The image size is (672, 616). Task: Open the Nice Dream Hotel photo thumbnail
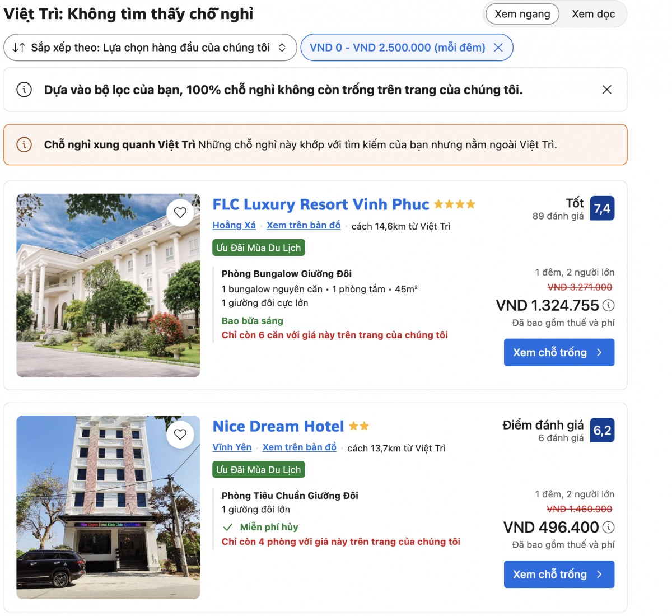[x=108, y=507]
